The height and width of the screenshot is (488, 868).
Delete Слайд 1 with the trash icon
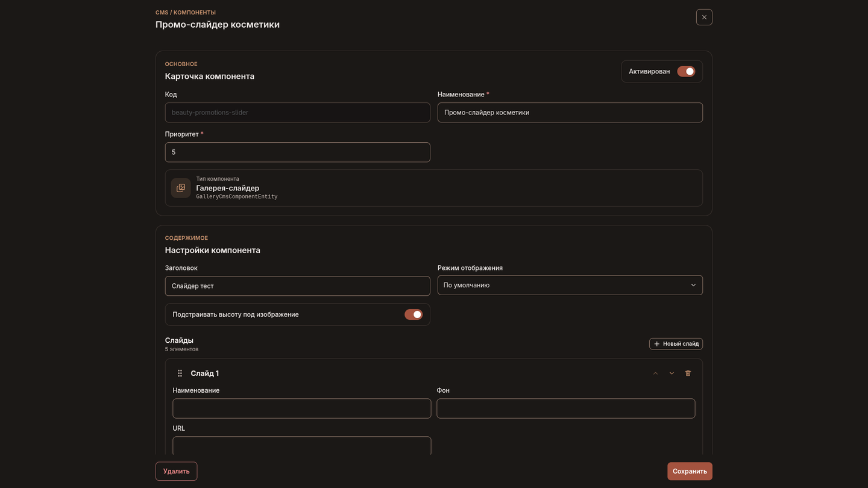tap(688, 374)
